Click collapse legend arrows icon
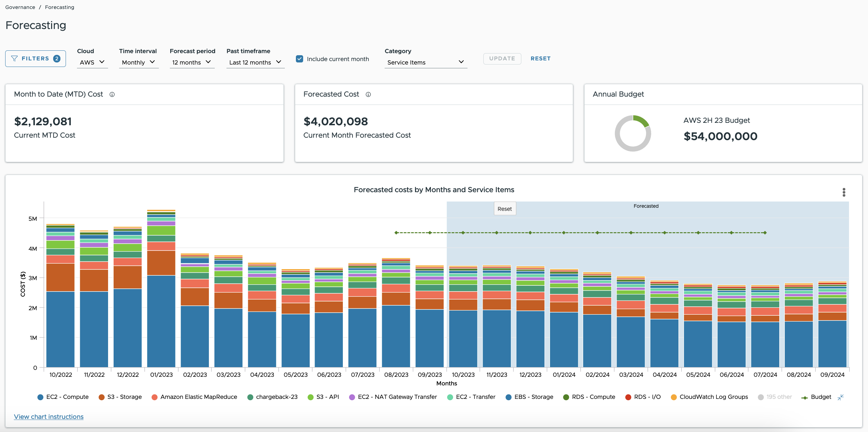Image resolution: width=868 pixels, height=432 pixels. [x=840, y=397]
